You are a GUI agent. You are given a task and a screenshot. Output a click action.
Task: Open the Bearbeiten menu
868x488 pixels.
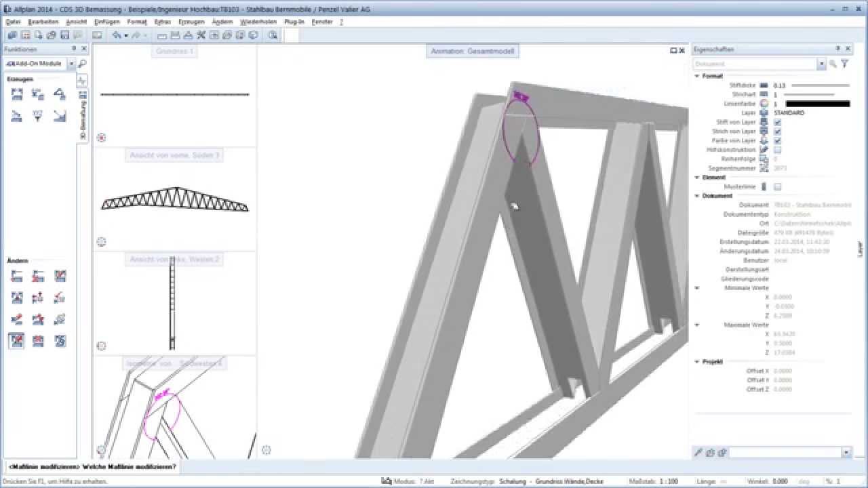coord(43,22)
